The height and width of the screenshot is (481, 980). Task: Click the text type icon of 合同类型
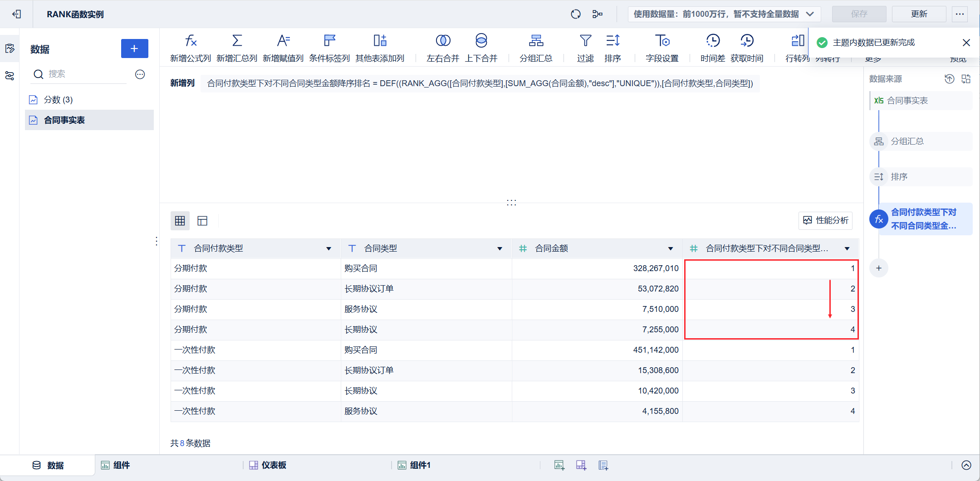pyautogui.click(x=352, y=248)
